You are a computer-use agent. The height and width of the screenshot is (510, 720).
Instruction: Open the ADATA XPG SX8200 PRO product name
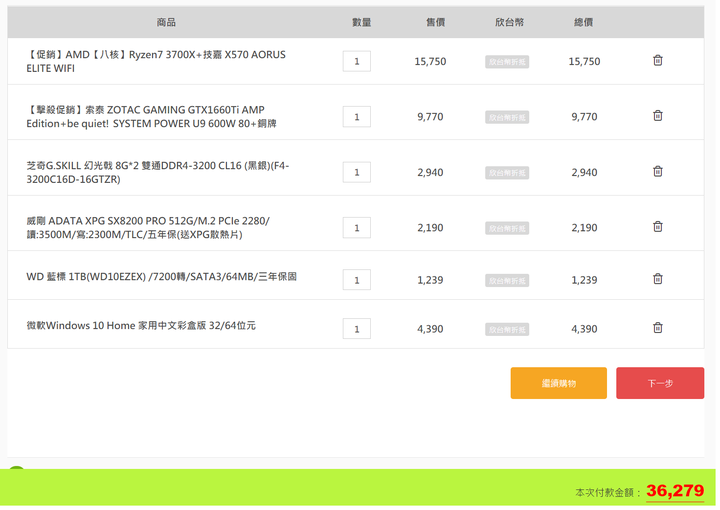click(148, 228)
